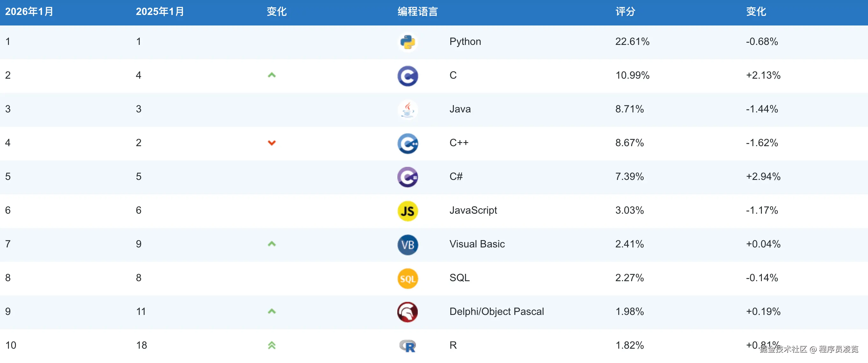Click the Python logo icon
This screenshot has width=868, height=363.
pos(407,42)
